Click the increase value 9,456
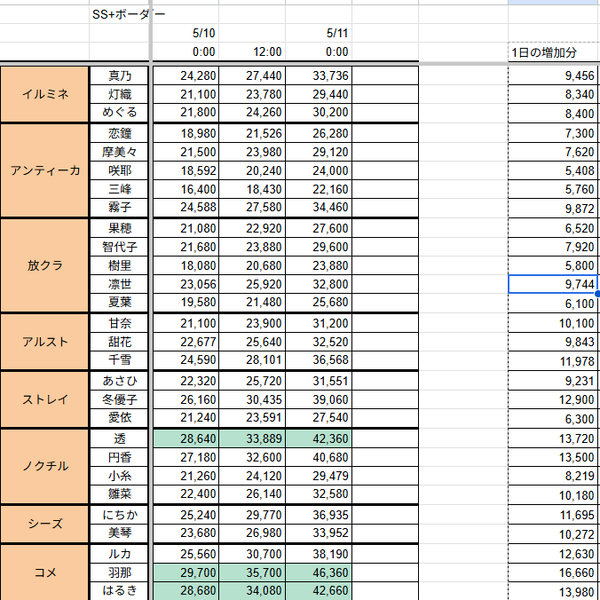The height and width of the screenshot is (600, 600). point(553,76)
